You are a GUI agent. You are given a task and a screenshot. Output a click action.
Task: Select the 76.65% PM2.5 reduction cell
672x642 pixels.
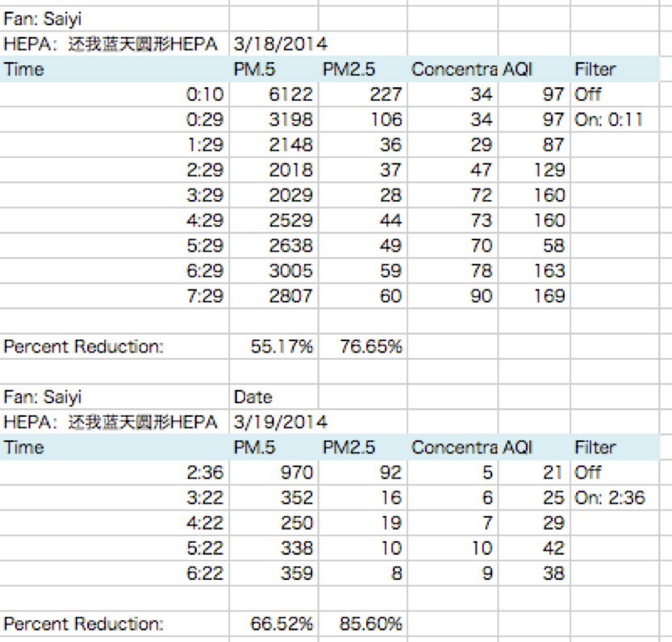363,346
